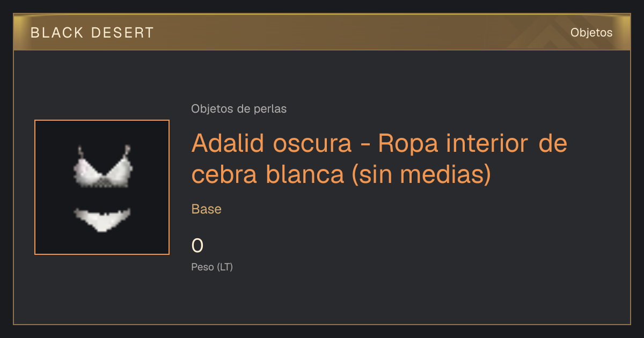This screenshot has width=644, height=338.
Task: Click the gold header bar center
Action: click(322, 32)
